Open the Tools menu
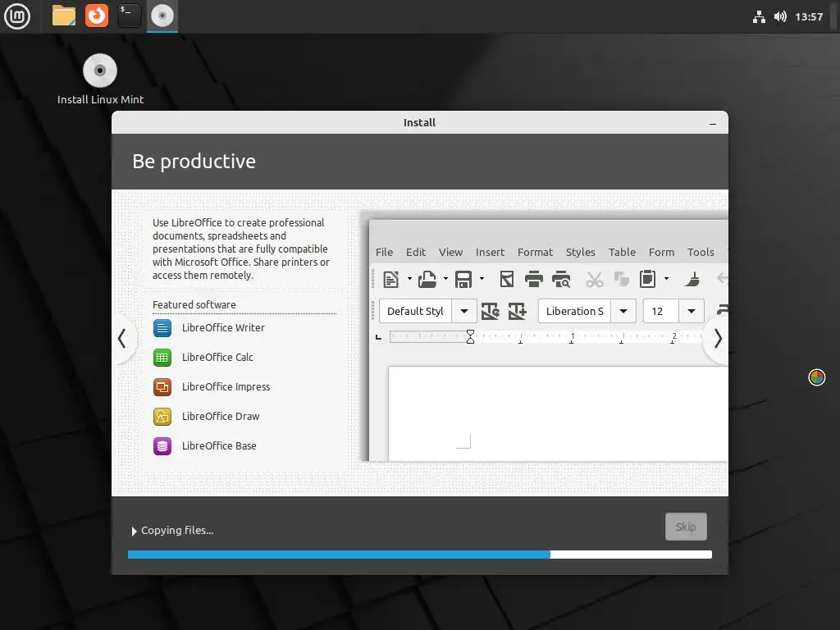 point(701,253)
